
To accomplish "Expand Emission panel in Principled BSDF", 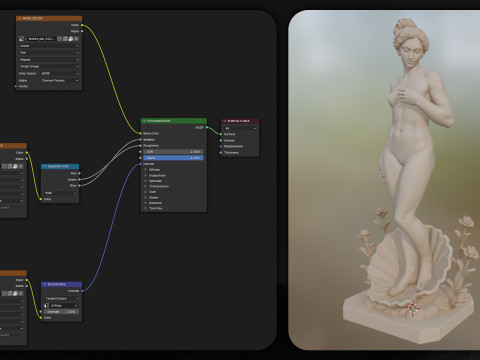I will click(x=145, y=203).
